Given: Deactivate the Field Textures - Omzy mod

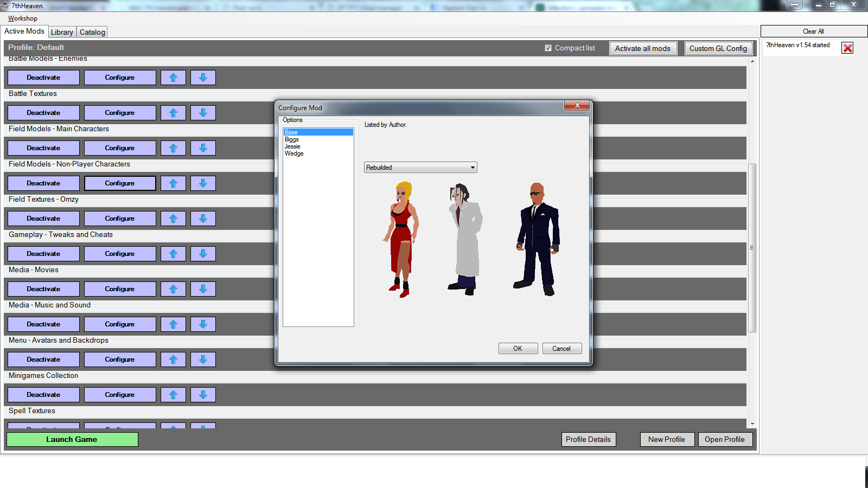Looking at the screenshot, I should [43, 219].
